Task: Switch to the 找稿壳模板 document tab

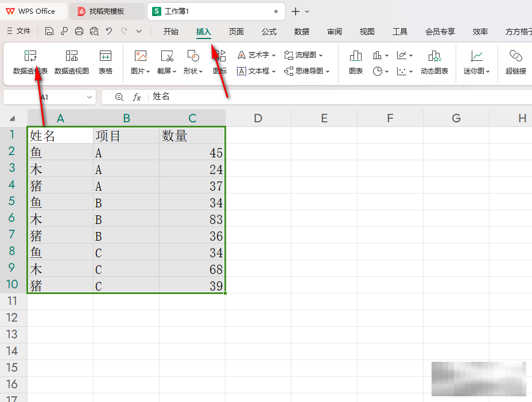Action: coord(107,11)
